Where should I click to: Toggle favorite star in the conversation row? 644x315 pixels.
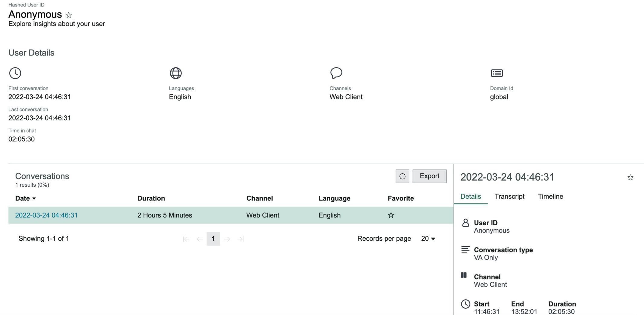[391, 215]
